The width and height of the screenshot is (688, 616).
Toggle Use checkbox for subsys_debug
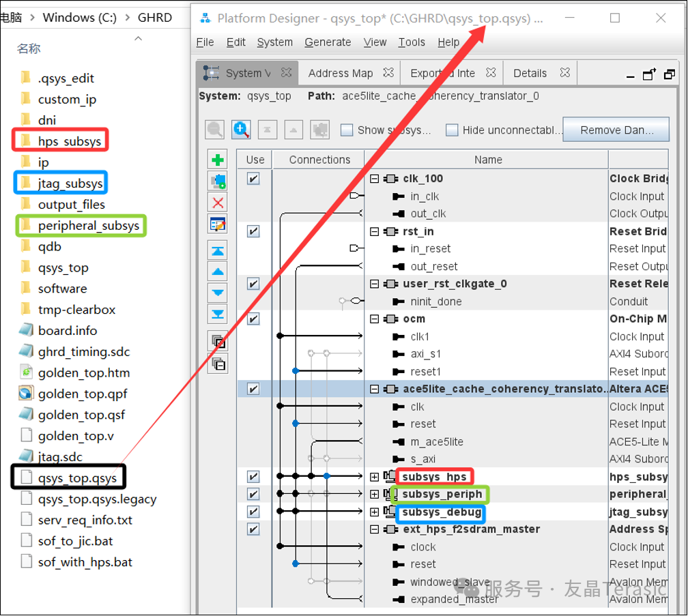[x=253, y=512]
